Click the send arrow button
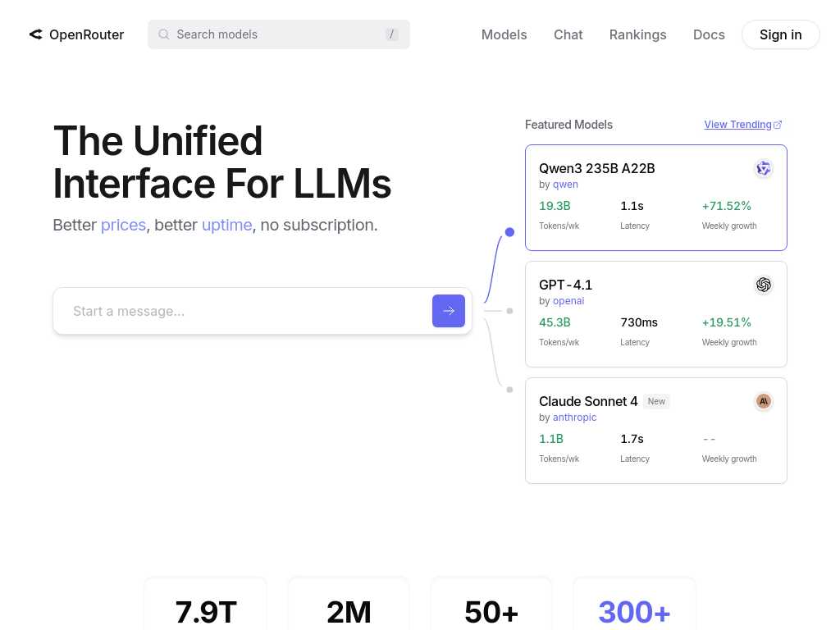840x630 pixels. click(x=449, y=311)
